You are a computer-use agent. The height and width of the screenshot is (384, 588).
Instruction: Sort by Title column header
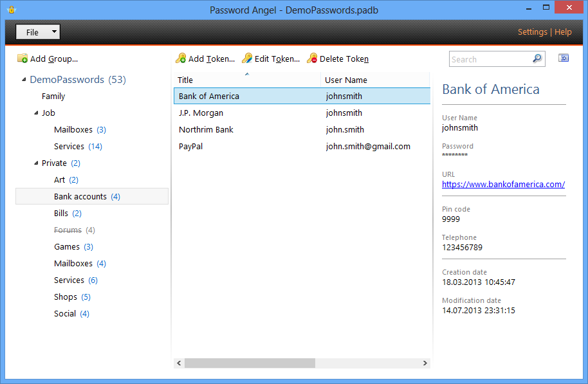click(247, 80)
